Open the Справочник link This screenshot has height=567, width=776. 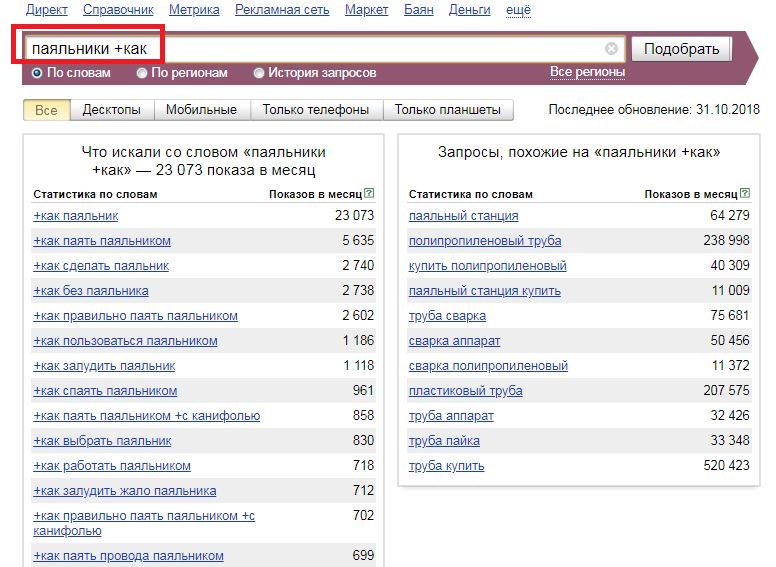[118, 9]
